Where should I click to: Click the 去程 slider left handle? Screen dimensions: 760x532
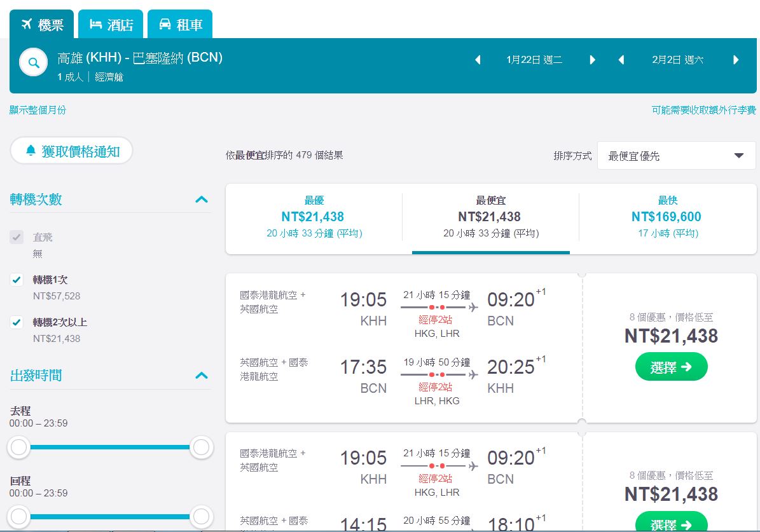(x=19, y=447)
